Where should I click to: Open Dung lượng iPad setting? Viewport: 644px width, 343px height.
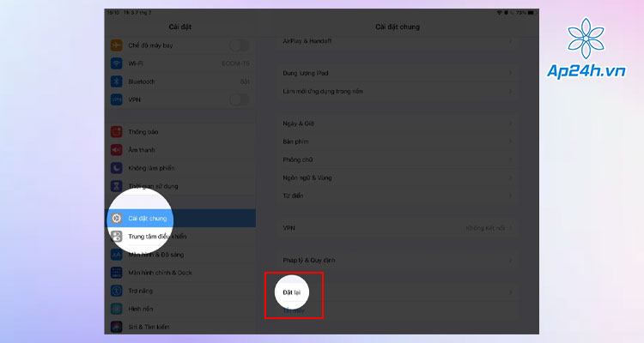point(398,73)
